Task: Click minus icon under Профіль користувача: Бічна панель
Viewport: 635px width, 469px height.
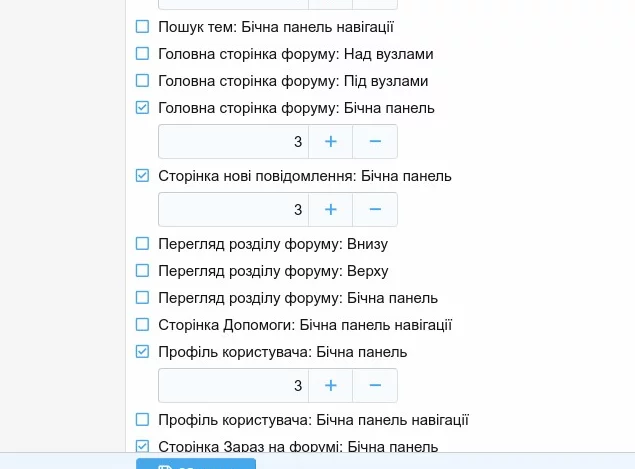Action: pyautogui.click(x=375, y=385)
